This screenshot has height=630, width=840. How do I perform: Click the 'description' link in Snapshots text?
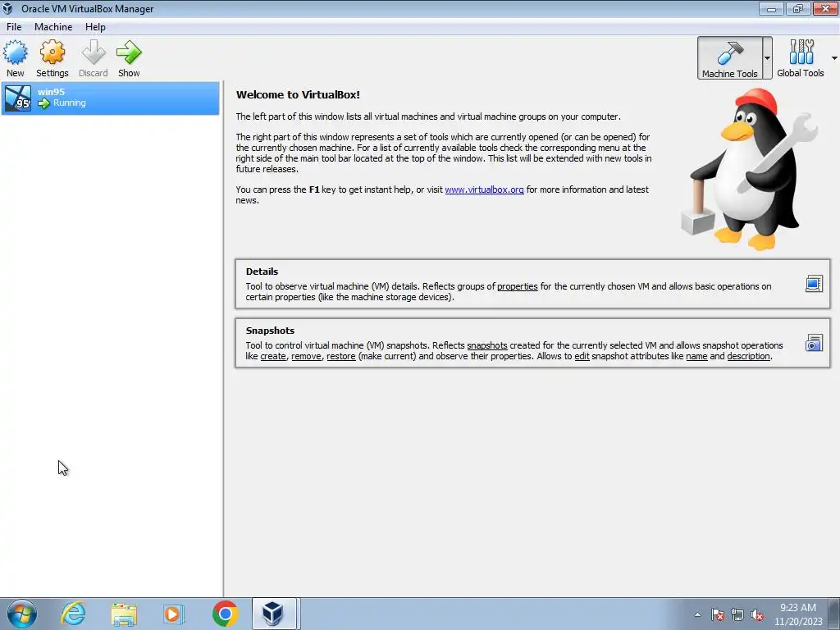pyautogui.click(x=748, y=356)
